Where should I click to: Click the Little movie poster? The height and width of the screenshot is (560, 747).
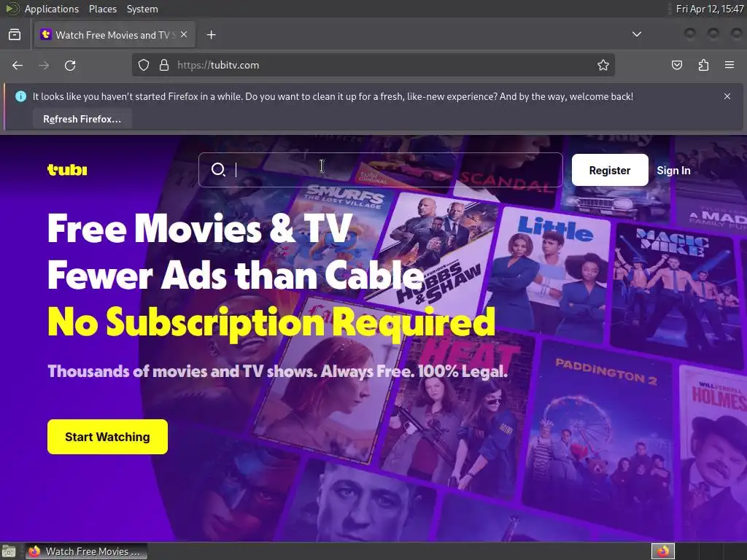(548, 274)
